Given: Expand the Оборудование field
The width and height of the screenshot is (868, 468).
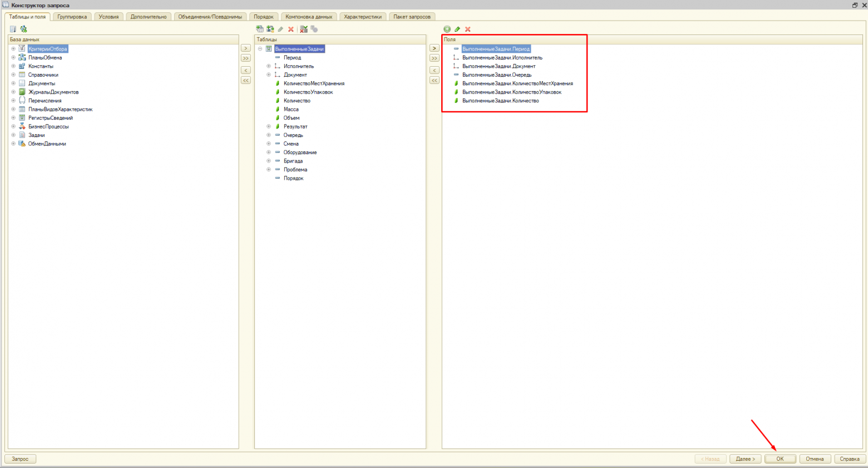Looking at the screenshot, I should [x=269, y=152].
